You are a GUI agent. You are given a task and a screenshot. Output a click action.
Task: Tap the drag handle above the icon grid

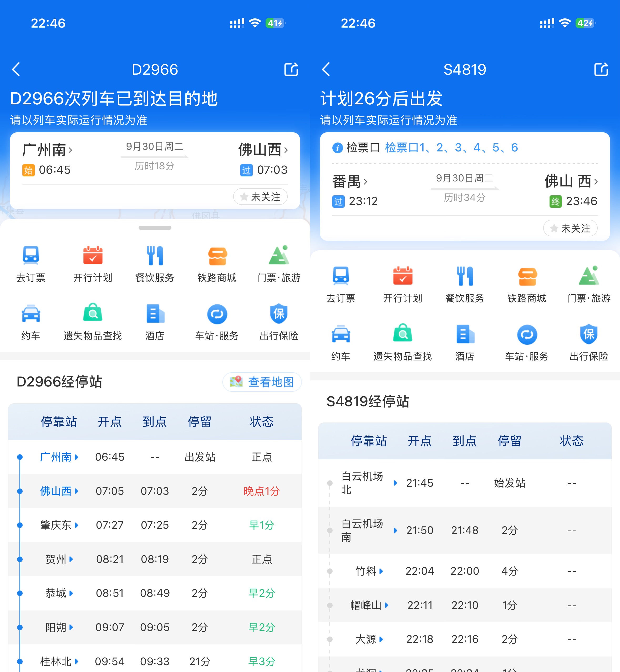[155, 228]
